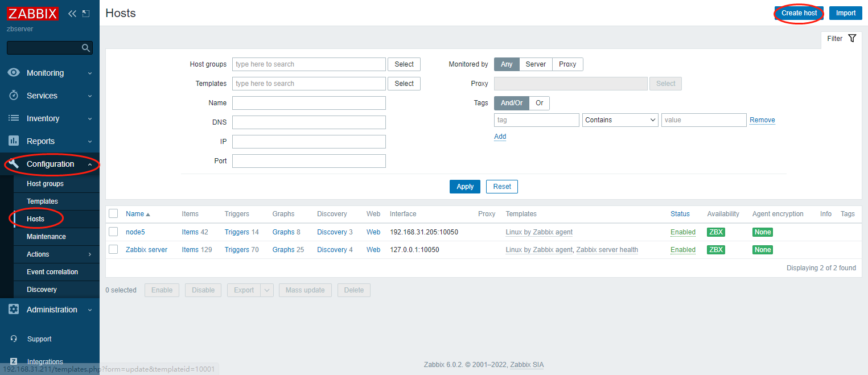Sort hosts by Name column
This screenshot has height=375, width=868.
point(138,214)
